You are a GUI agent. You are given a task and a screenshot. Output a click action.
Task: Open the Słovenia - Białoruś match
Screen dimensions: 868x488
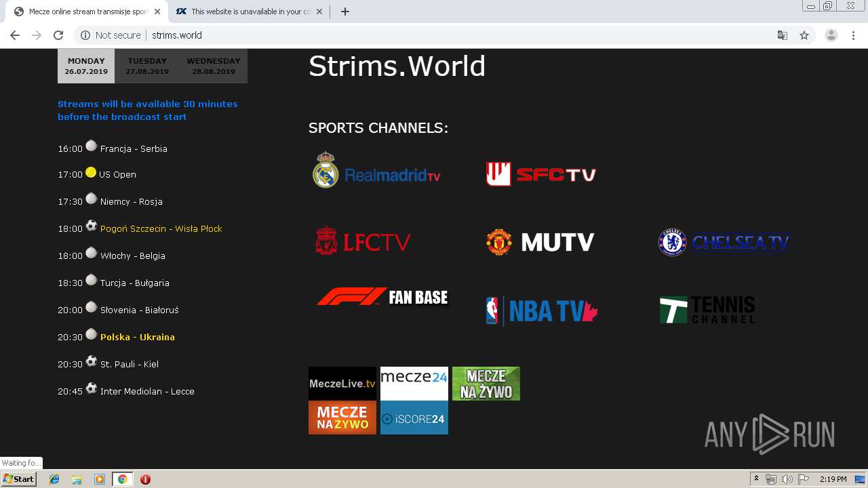[140, 310]
